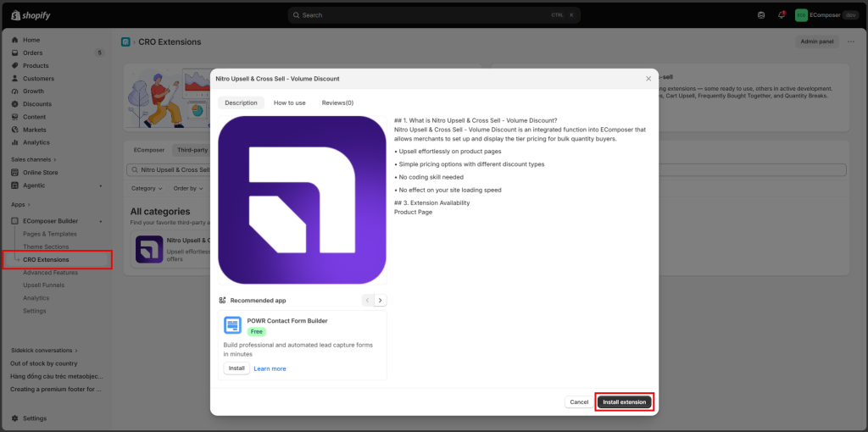
Task: Open 'Creating a premium footer for' conversation
Action: tap(56, 389)
